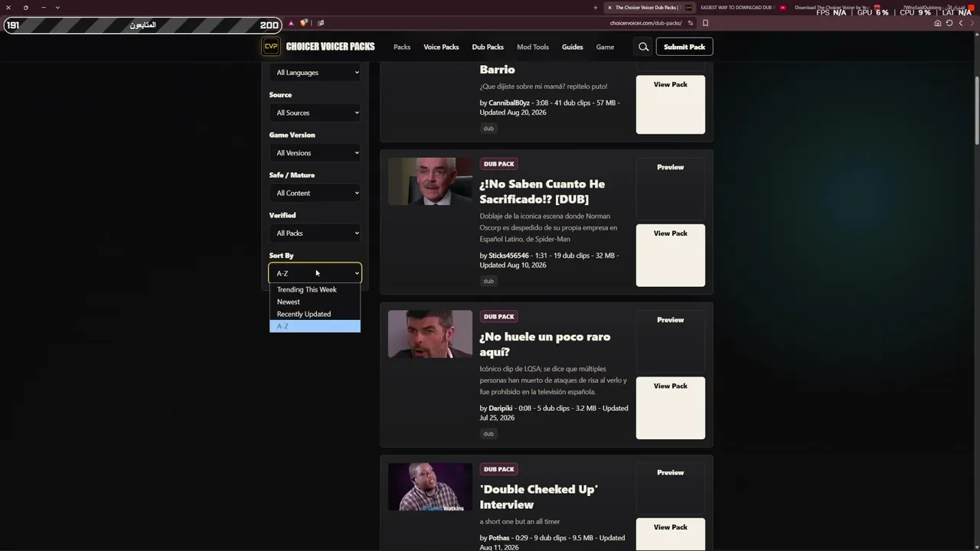The width and height of the screenshot is (980, 551).
Task: View Pack for ¡No Saben Cuanto He Sacrificado!
Action: 671,255
